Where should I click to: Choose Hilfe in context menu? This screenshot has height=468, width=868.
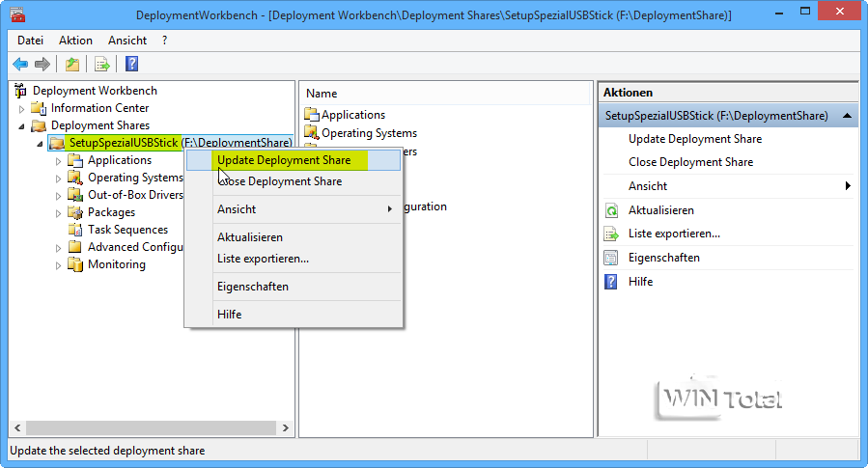coord(294,315)
